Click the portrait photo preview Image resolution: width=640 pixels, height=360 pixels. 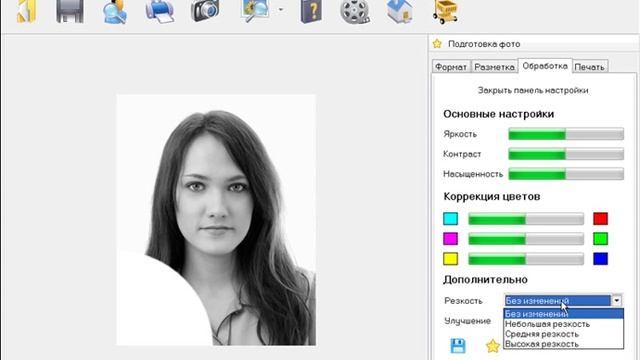[216, 220]
